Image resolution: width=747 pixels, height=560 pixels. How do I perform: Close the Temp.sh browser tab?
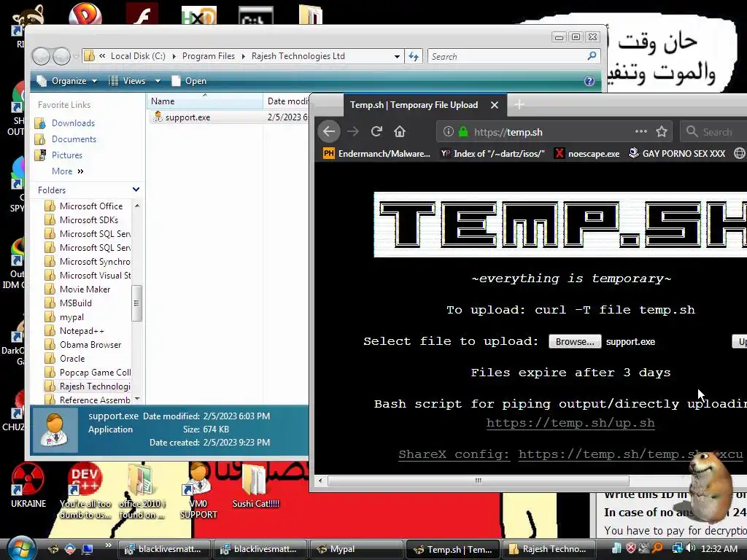[x=495, y=105]
